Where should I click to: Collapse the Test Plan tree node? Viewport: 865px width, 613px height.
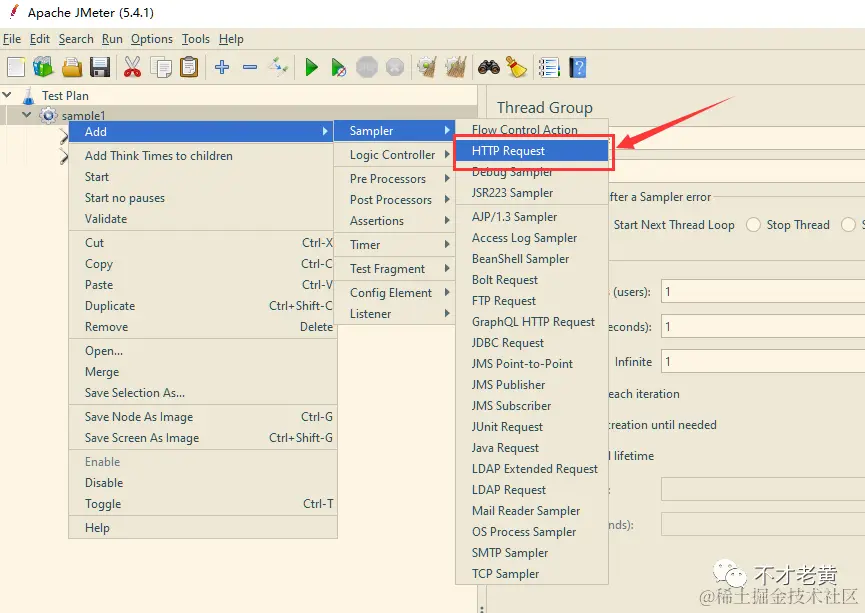7,95
